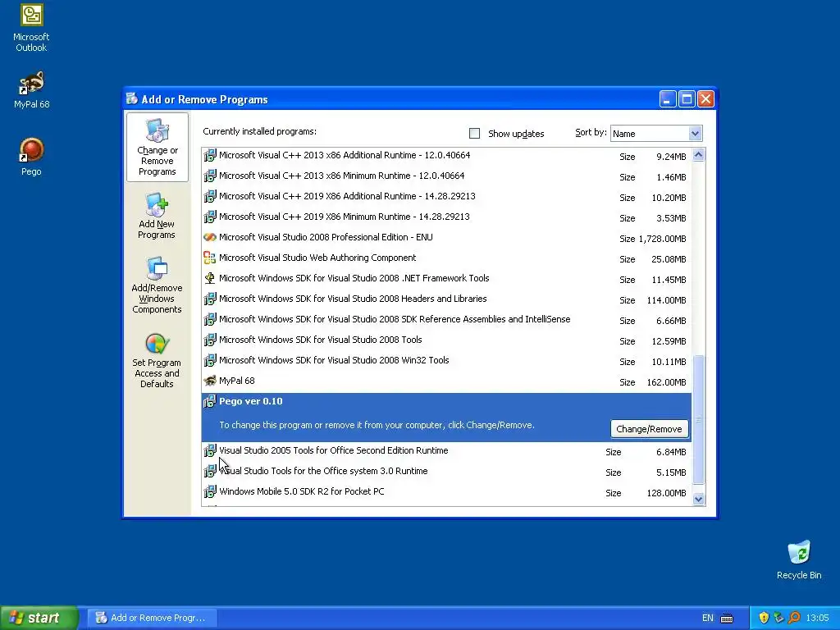The image size is (840, 630).
Task: Click the green arrow tray icon beside the shield
Action: [x=779, y=618]
